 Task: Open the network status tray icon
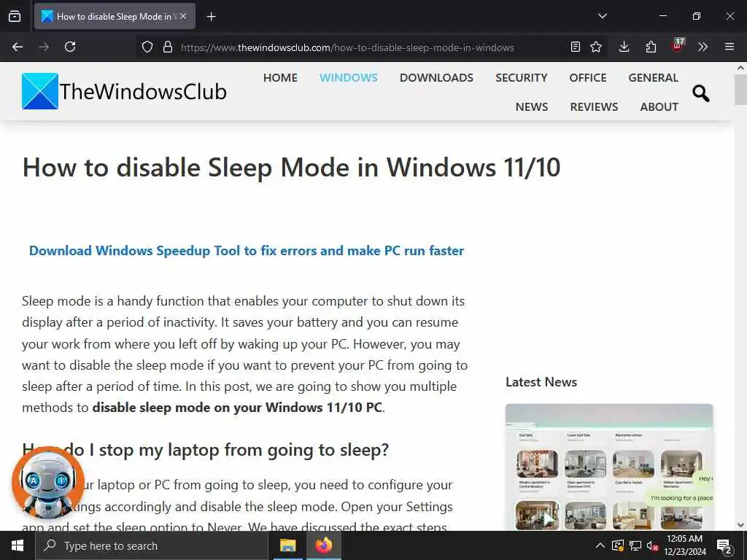pos(635,545)
